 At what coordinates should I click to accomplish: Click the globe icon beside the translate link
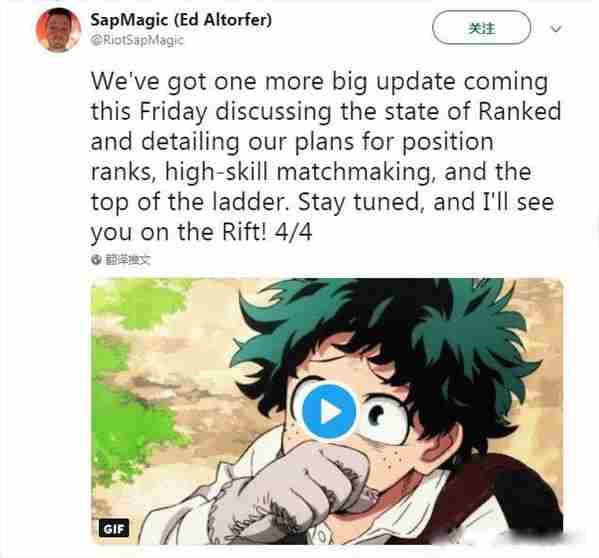click(x=96, y=260)
